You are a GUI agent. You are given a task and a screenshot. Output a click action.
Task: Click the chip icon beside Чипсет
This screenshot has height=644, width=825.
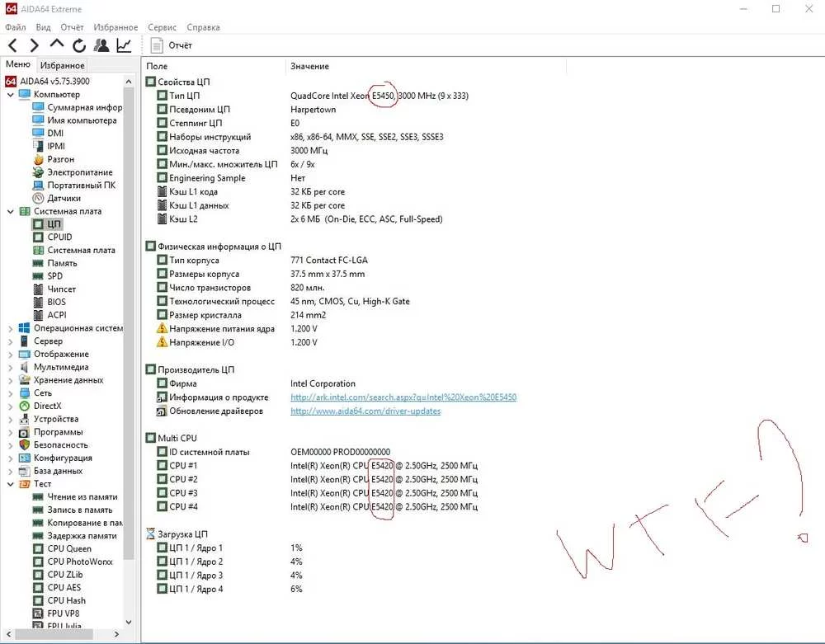coord(38,289)
